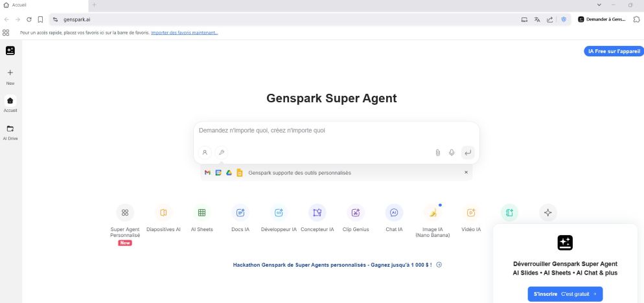Viewport: 644px width, 303px height.
Task: Open the Diapositives AI tool
Action: tap(163, 213)
